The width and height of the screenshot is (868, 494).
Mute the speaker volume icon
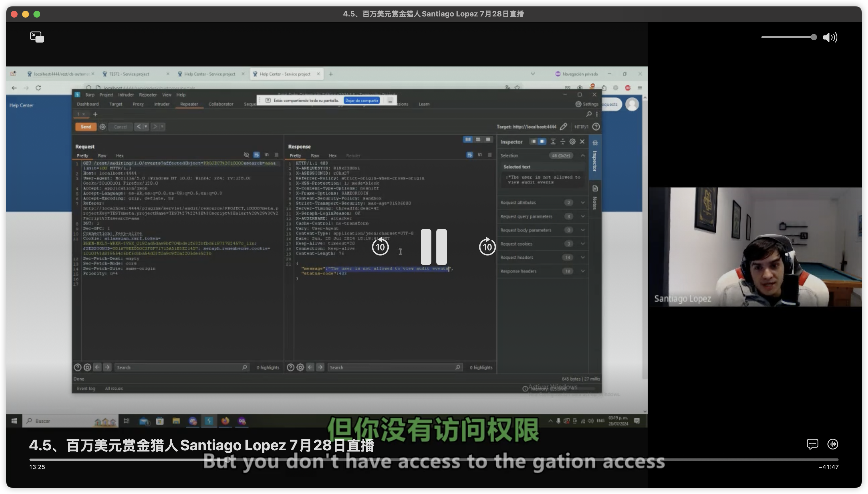click(830, 37)
